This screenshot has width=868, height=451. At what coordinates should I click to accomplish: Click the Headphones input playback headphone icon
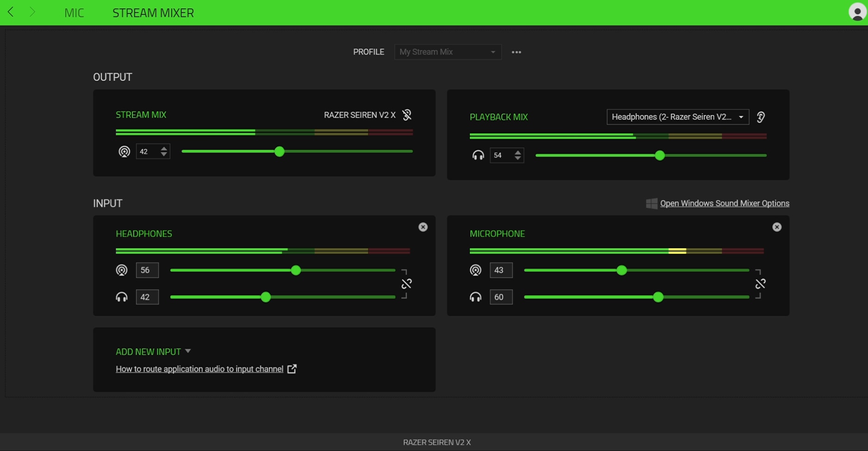(121, 297)
